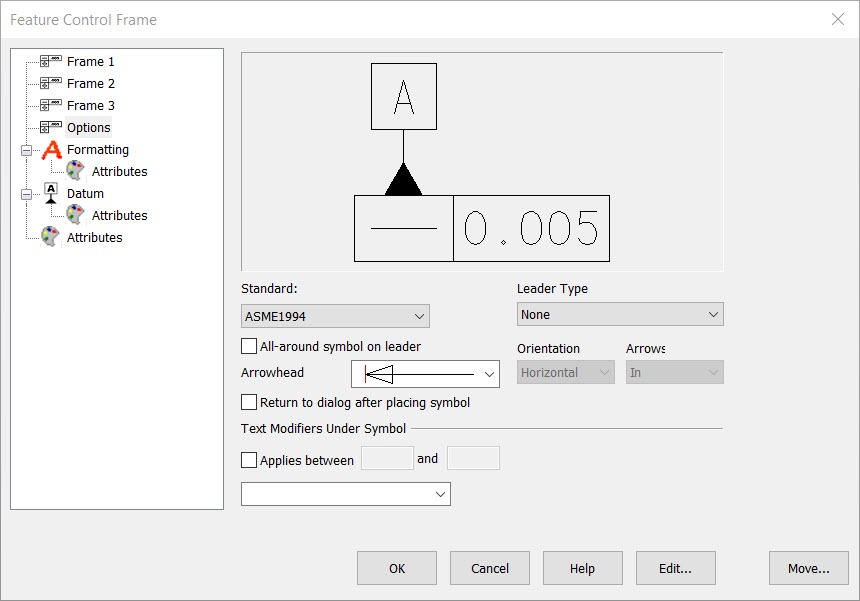Open the Edit dialog

click(675, 568)
